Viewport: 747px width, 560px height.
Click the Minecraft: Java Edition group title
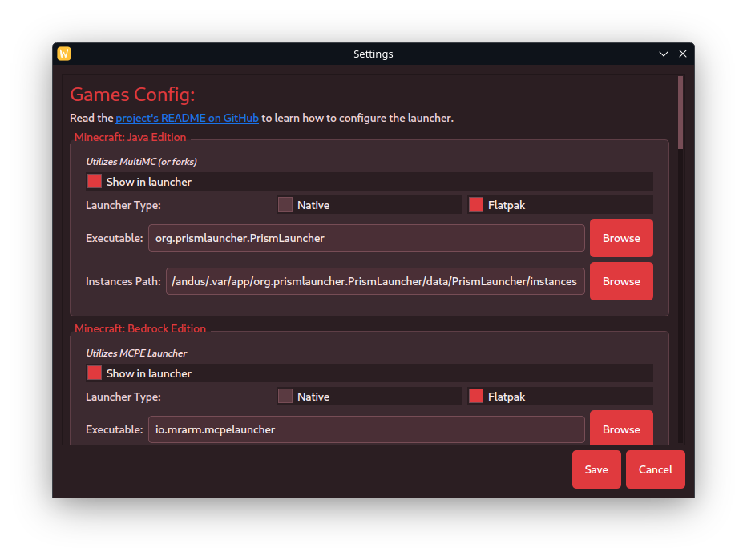[130, 137]
